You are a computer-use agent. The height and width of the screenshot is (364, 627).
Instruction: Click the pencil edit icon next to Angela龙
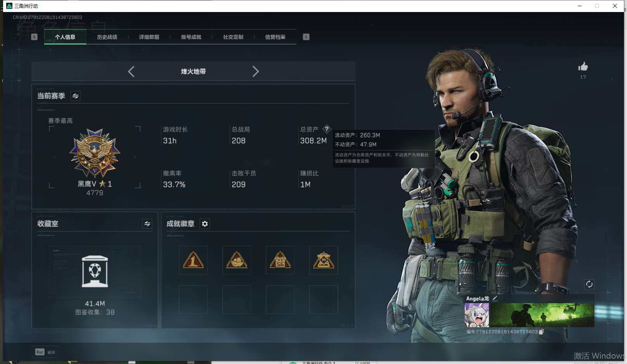click(x=495, y=298)
